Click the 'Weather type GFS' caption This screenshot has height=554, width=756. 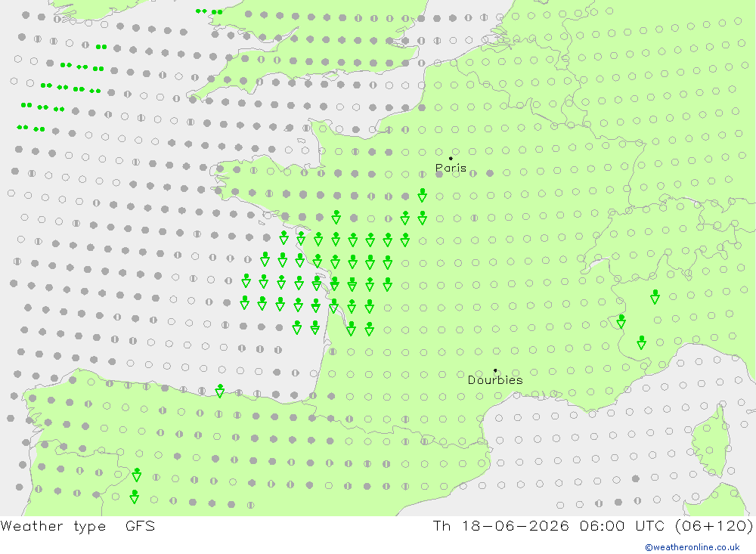[78, 526]
